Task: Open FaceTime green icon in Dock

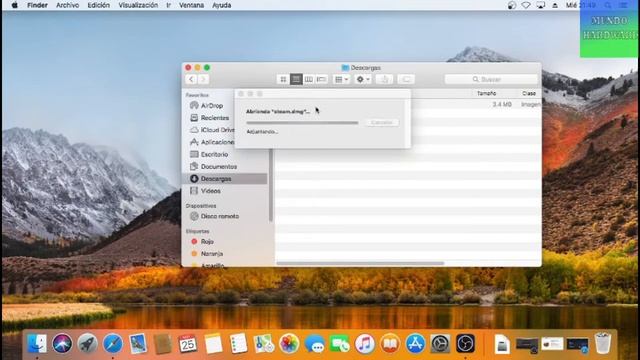Action: pos(340,344)
